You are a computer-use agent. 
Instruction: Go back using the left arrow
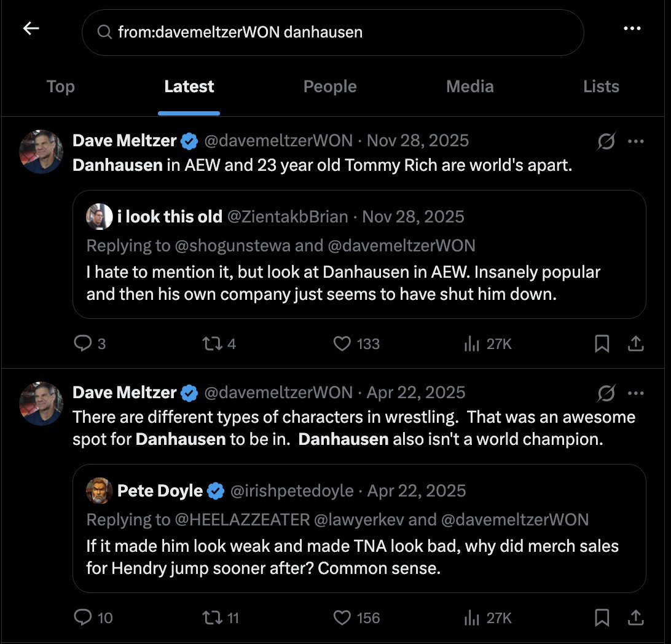[31, 29]
